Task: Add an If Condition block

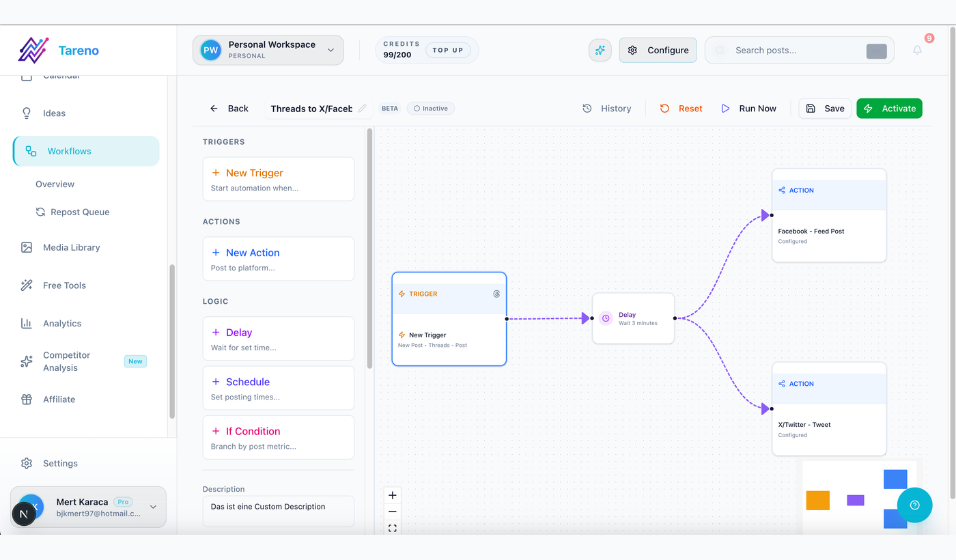Action: (279, 437)
